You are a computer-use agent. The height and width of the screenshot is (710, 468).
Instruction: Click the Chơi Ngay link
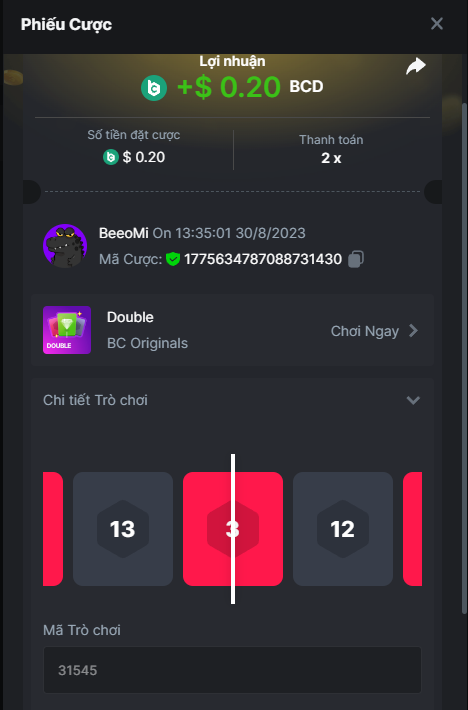(365, 331)
